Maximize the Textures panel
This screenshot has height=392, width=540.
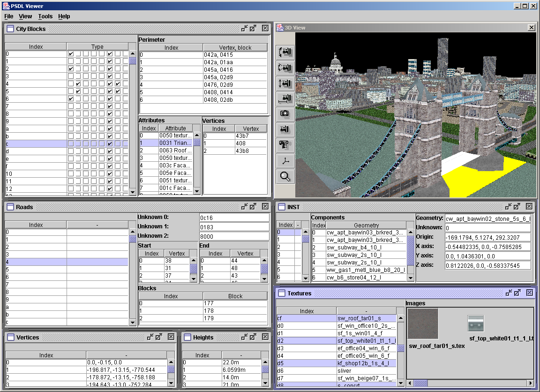pos(517,293)
